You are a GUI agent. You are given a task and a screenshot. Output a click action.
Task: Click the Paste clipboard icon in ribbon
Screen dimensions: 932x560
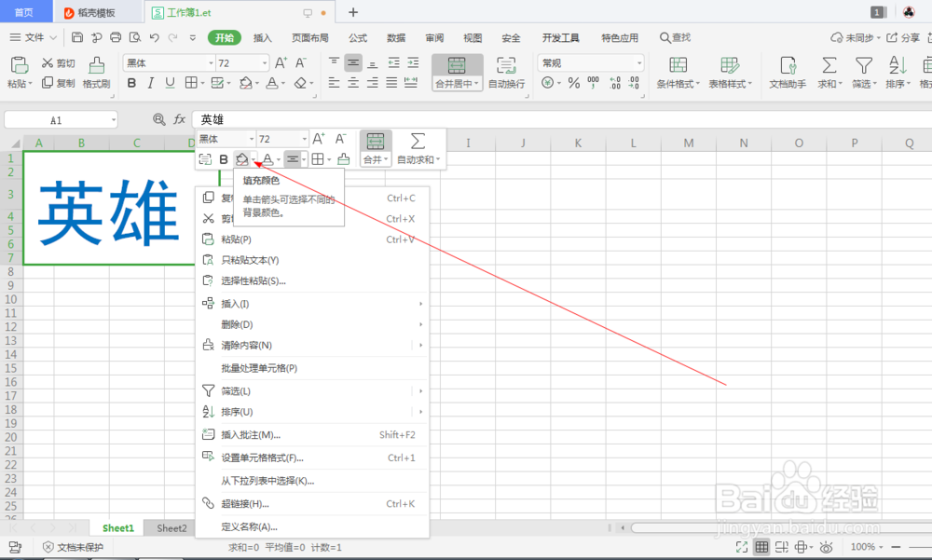pyautogui.click(x=19, y=65)
